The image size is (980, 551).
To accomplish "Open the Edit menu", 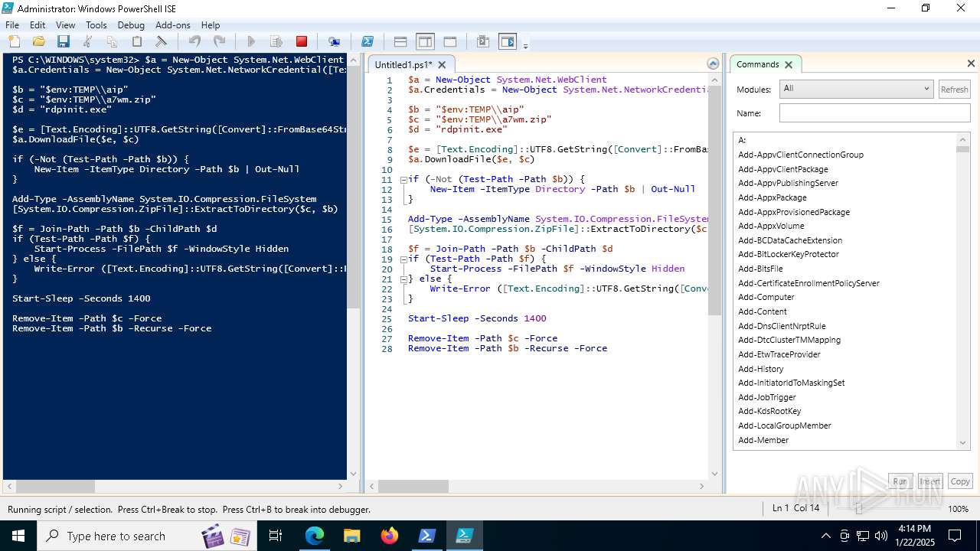I will tap(38, 25).
